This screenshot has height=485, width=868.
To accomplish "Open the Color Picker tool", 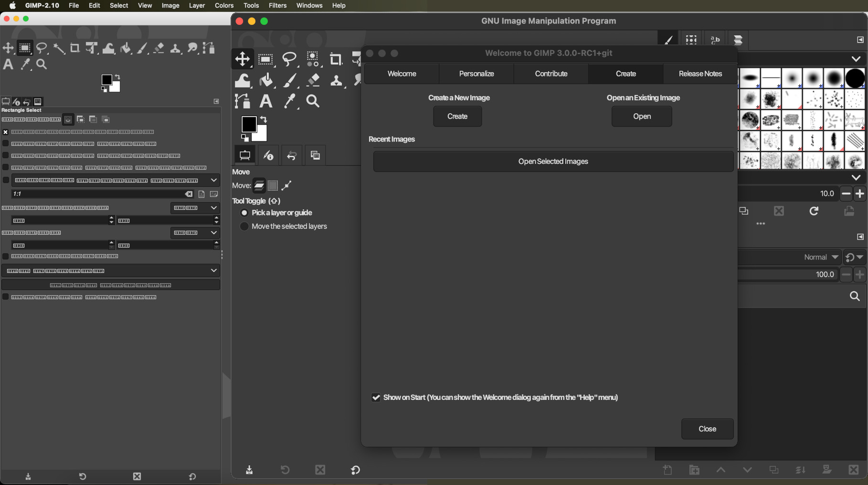I will (x=289, y=101).
